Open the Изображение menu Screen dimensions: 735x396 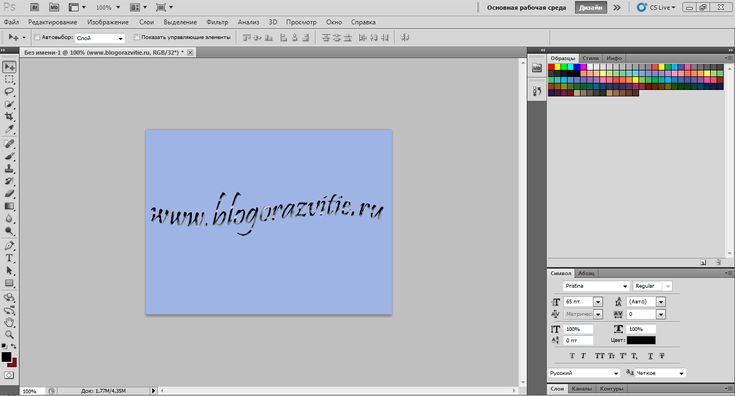tap(107, 22)
